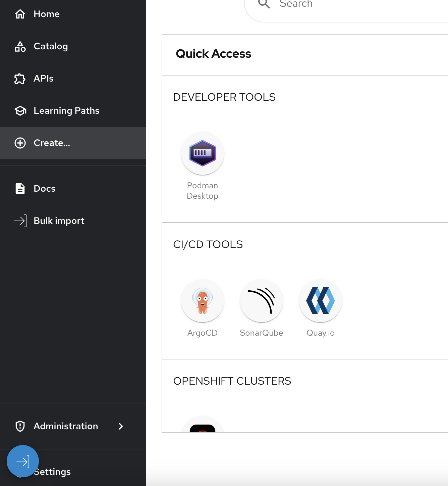
Task: Click the blue floating import button
Action: pos(23,461)
